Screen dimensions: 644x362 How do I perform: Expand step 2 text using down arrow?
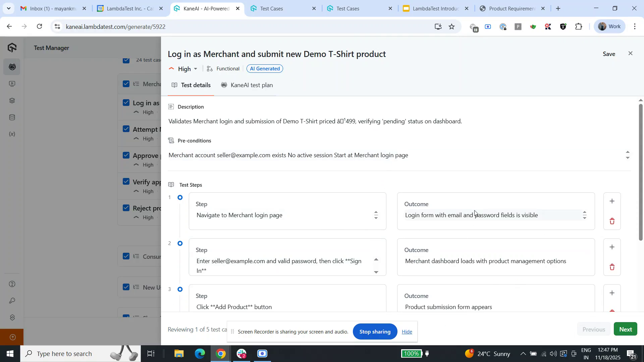click(376, 272)
